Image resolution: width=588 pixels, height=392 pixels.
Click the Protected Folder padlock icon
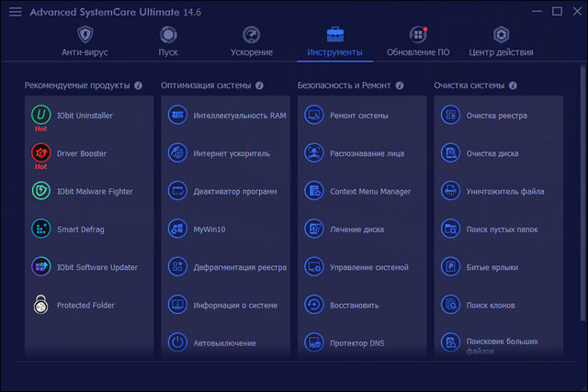point(40,305)
